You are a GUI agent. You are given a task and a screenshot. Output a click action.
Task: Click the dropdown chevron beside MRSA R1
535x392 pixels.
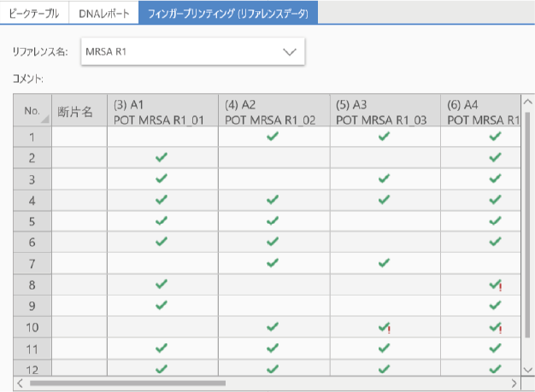coord(290,52)
